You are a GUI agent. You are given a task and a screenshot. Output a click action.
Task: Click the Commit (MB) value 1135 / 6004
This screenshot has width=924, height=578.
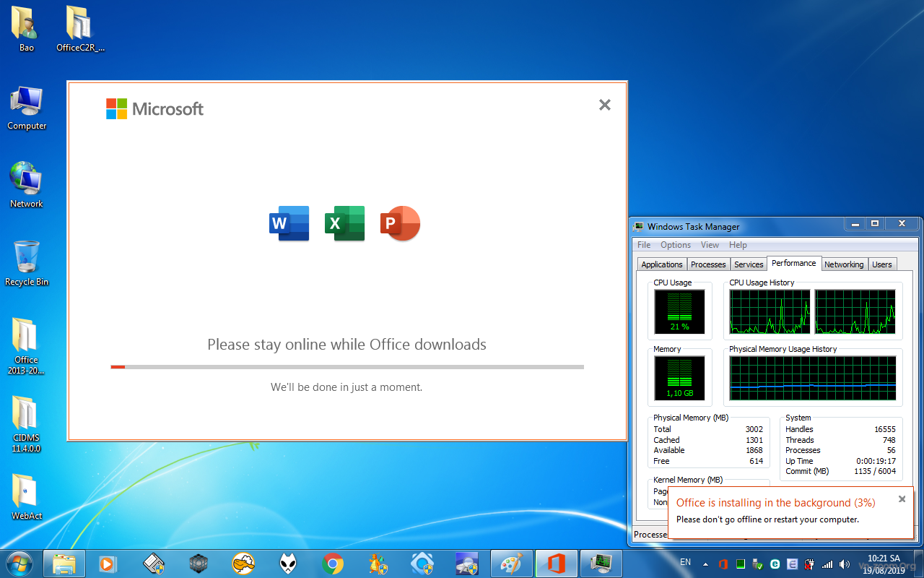875,471
